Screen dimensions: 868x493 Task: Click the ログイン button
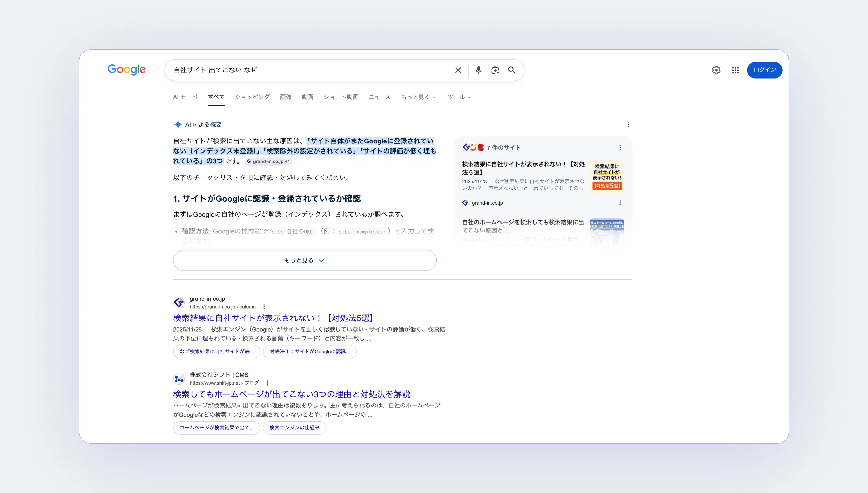click(764, 70)
